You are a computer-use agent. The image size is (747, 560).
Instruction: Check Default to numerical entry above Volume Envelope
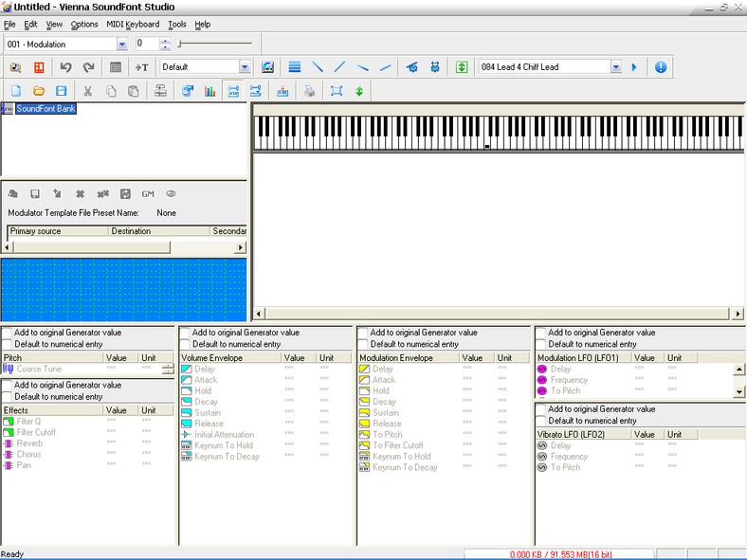(x=186, y=344)
